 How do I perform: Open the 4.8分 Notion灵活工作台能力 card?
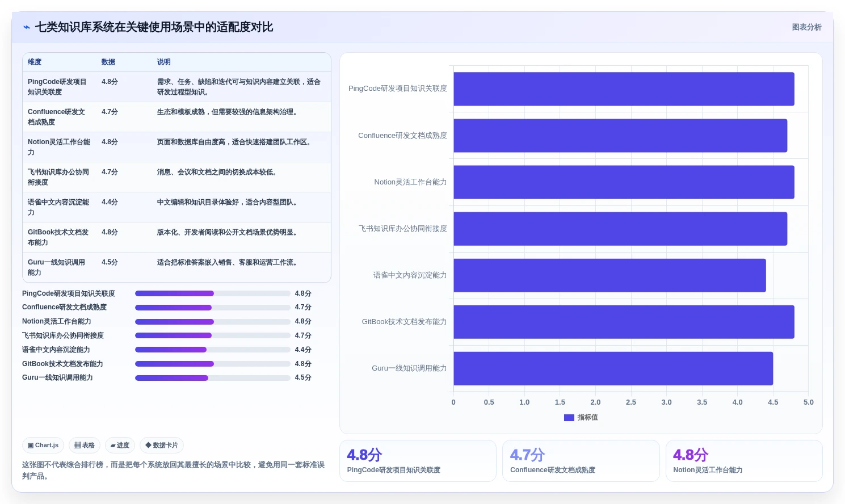click(x=744, y=461)
